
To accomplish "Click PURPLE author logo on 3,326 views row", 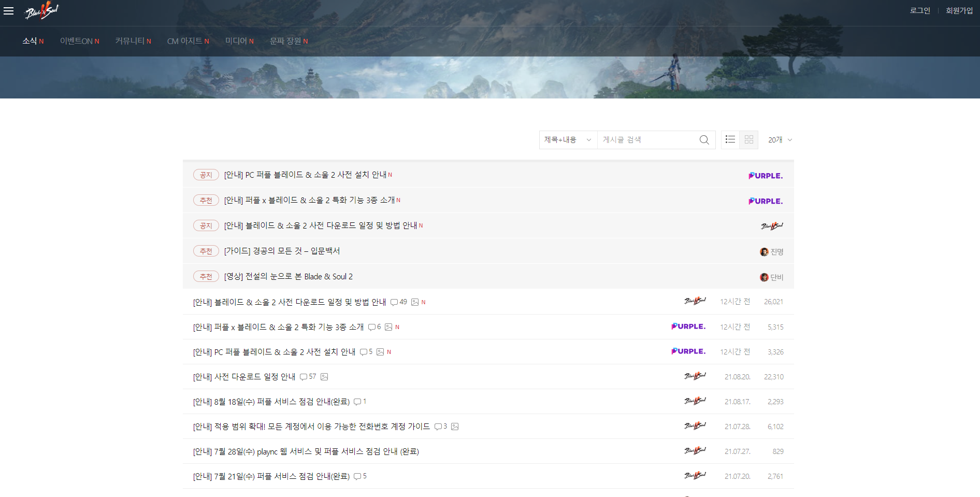I will [x=688, y=351].
